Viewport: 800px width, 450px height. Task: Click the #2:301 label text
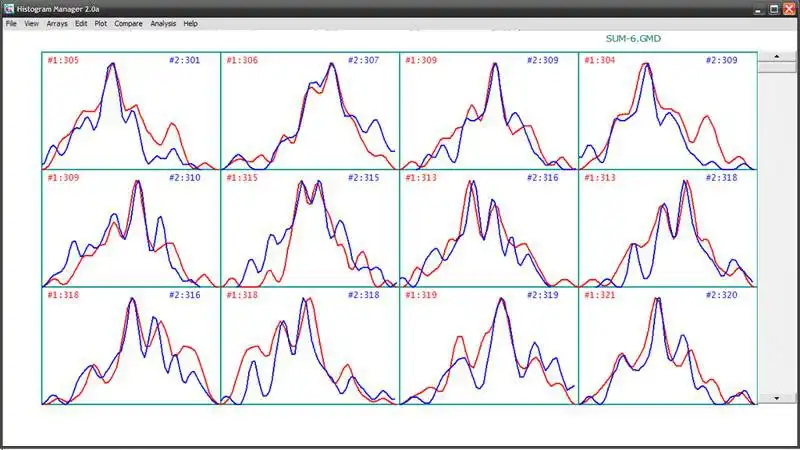coord(185,60)
